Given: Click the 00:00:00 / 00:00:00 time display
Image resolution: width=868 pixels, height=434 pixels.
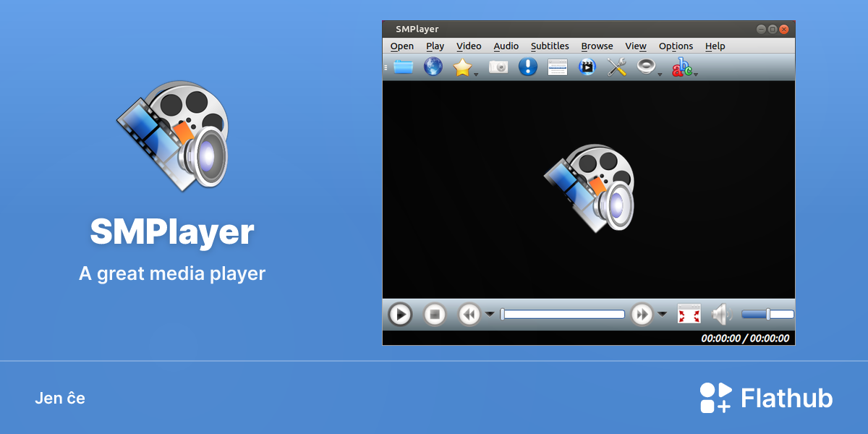Looking at the screenshot, I should (x=745, y=338).
